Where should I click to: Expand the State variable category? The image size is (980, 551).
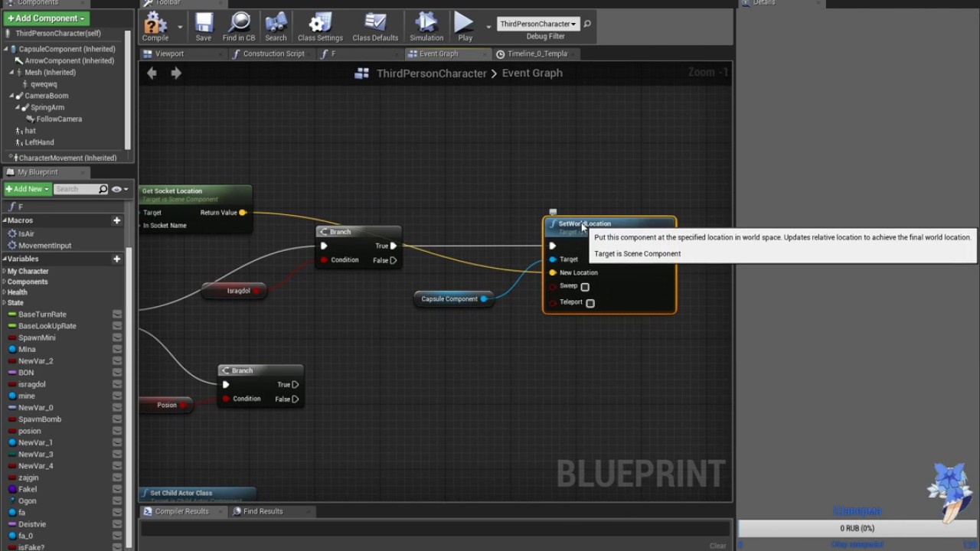[4, 303]
